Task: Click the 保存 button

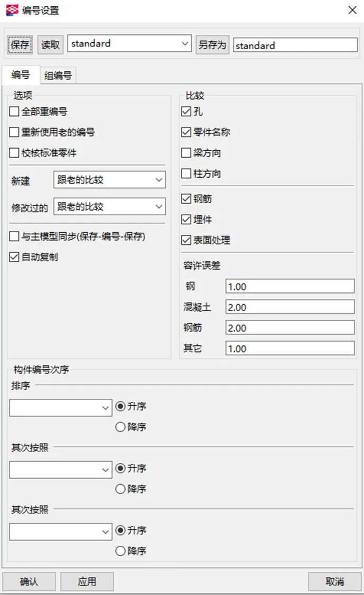Action: tap(20, 45)
